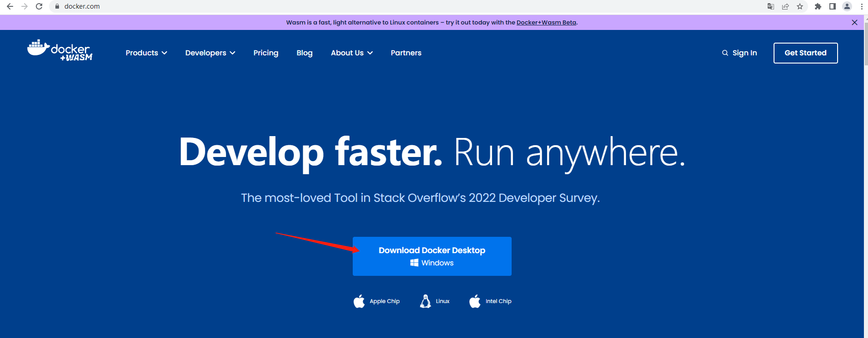Click the Docker+Wasm logo

(60, 50)
